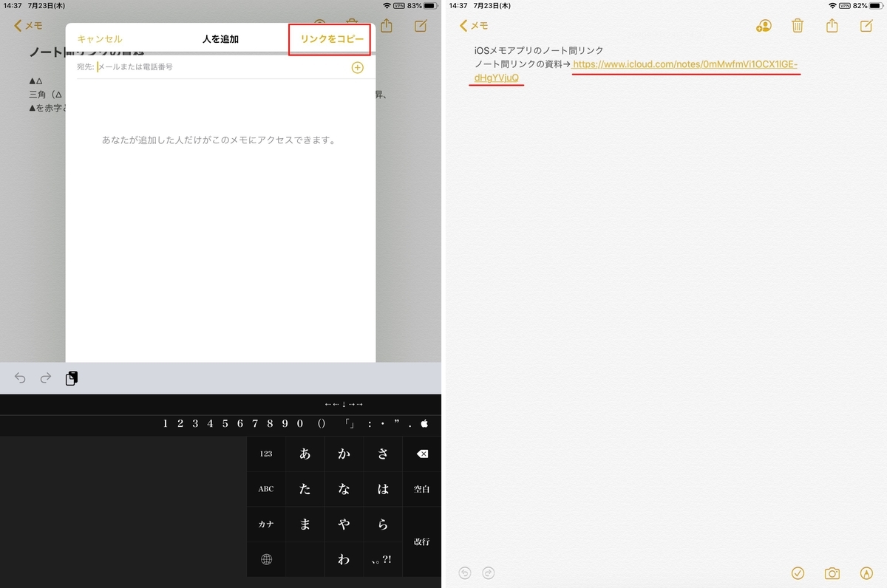This screenshot has width=887, height=588.
Task: Tap the ま kana key
Action: (305, 524)
